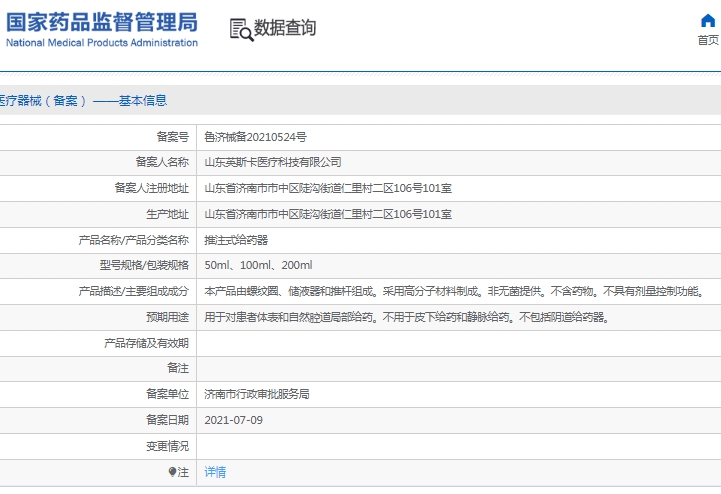Click the 备案人注册地址 address value
Screen dimensions: 721x494
(328, 188)
